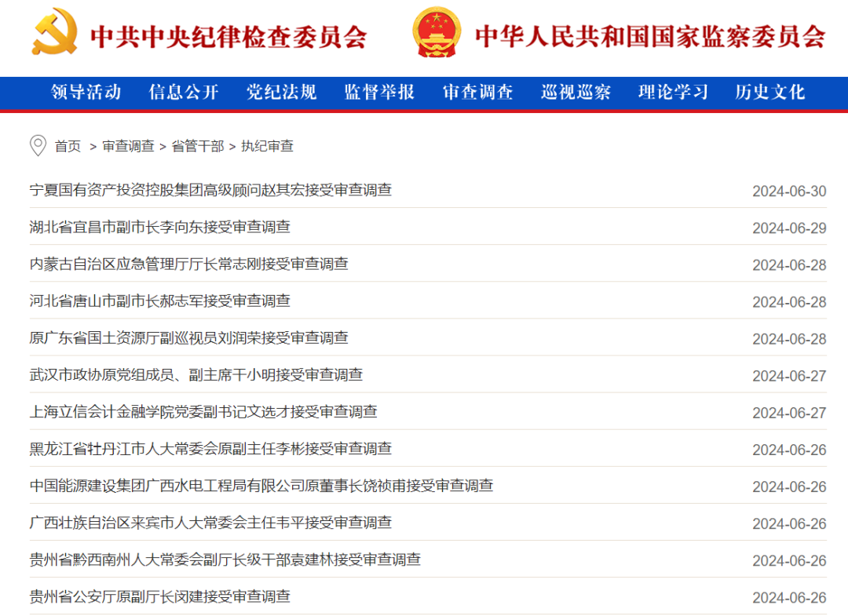Click the Communist Party hammer and sickle emblem

(54, 32)
